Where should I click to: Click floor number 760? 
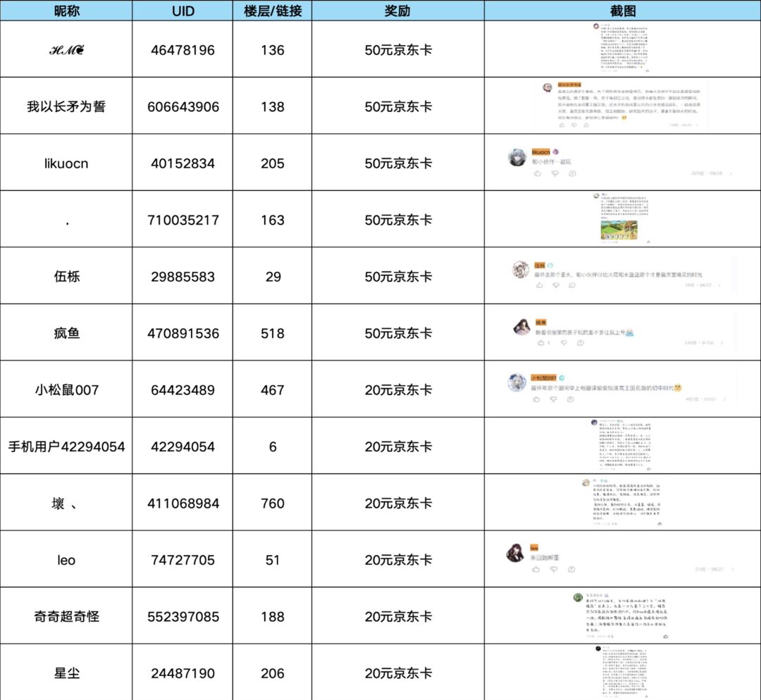tap(272, 504)
